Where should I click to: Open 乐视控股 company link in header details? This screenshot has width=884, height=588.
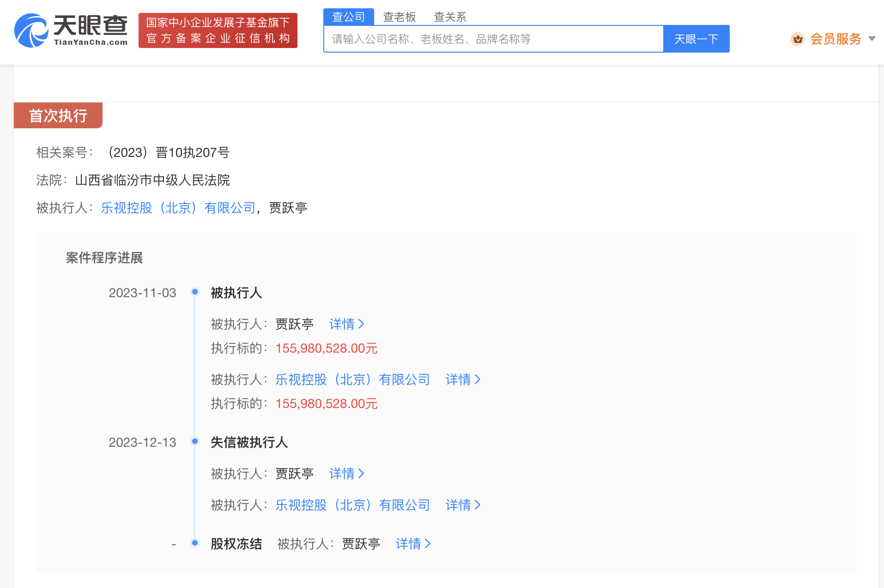[x=178, y=208]
